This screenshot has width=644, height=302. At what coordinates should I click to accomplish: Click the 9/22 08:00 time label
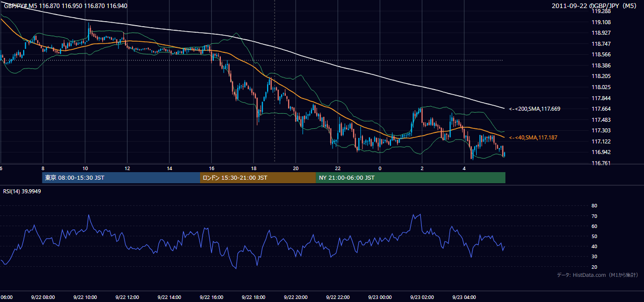43,297
